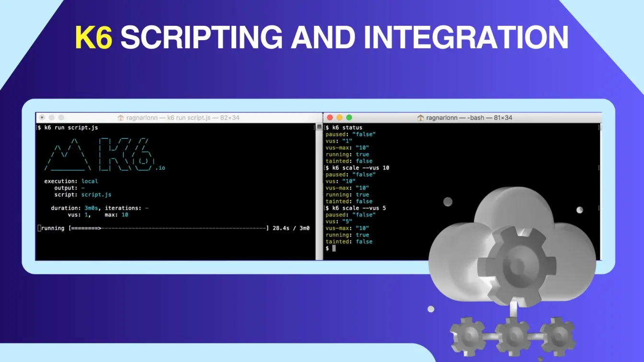Zoom the -bash terminal with the green button
The width and height of the screenshot is (644, 362).
(x=349, y=117)
